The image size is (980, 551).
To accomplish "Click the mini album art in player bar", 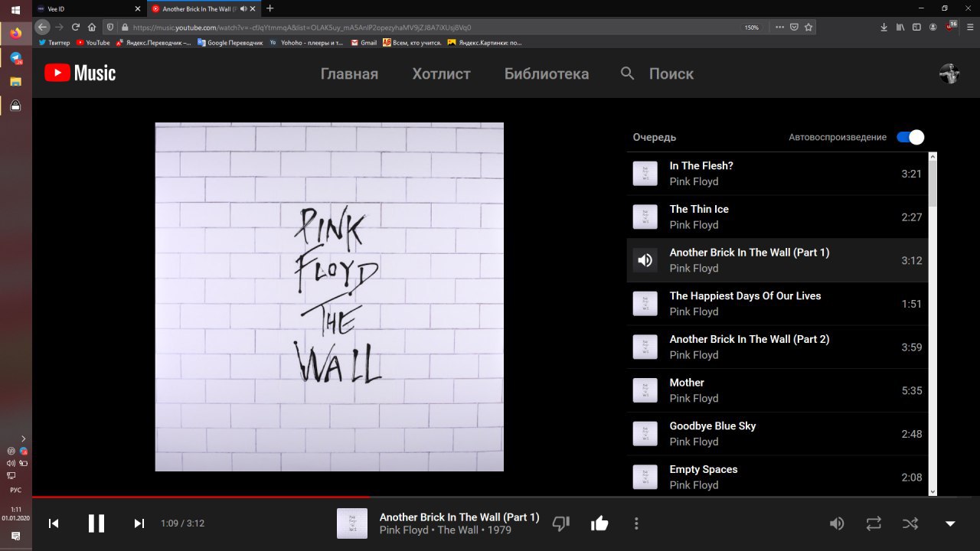I will (x=352, y=523).
